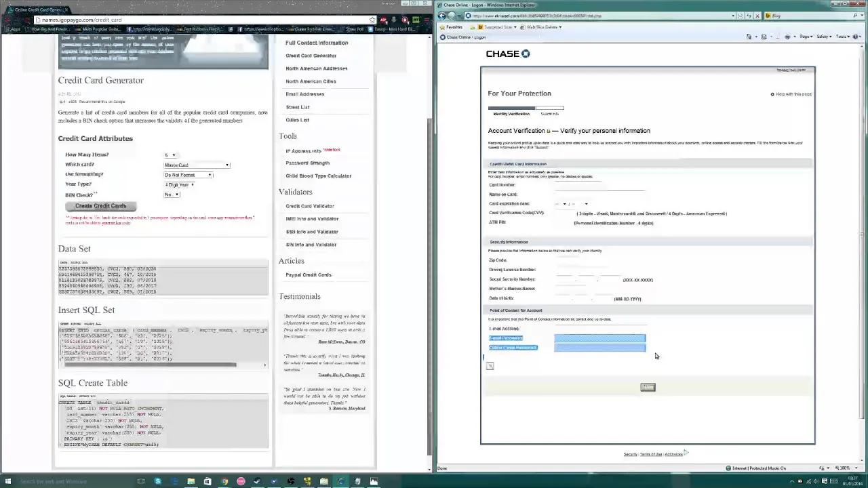
Task: Select the Online Credit Card Generator tab in Chrome
Action: (x=39, y=9)
